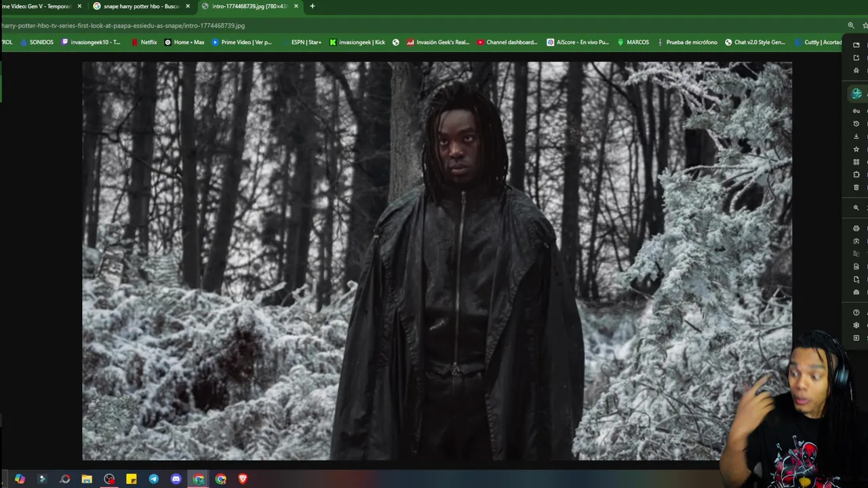868x488 pixels.
Task: Click Extensions puzzle icon in Chrome menu
Action: tap(856, 175)
